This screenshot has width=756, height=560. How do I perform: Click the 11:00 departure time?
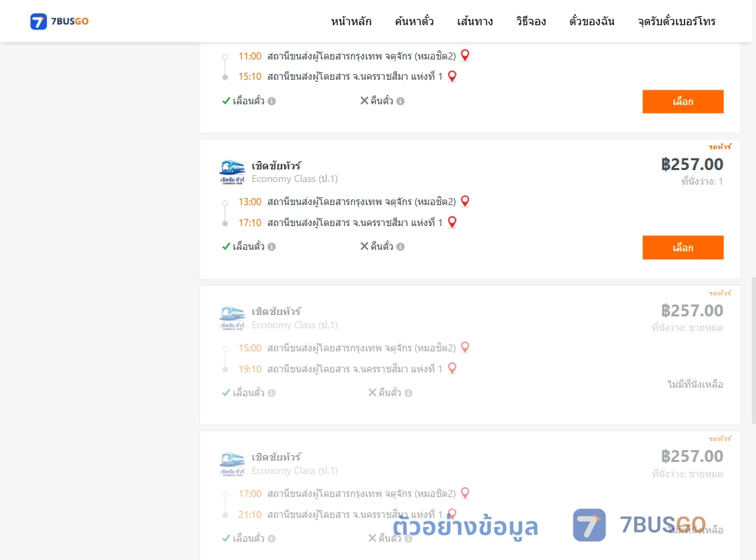250,56
